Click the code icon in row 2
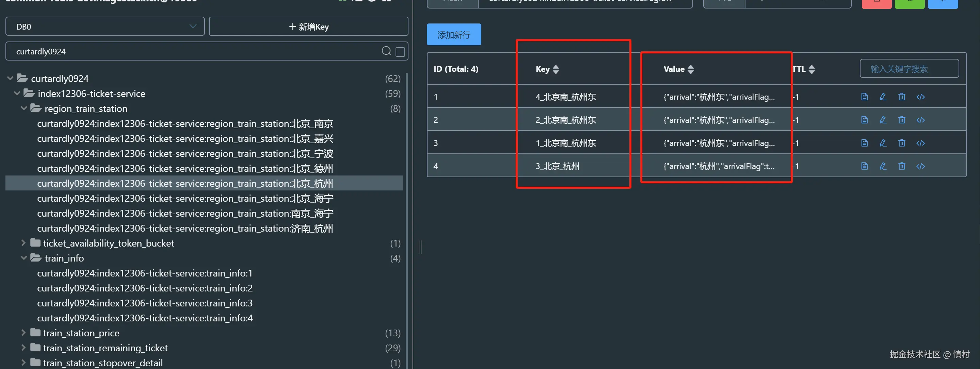Image resolution: width=980 pixels, height=369 pixels. point(920,120)
